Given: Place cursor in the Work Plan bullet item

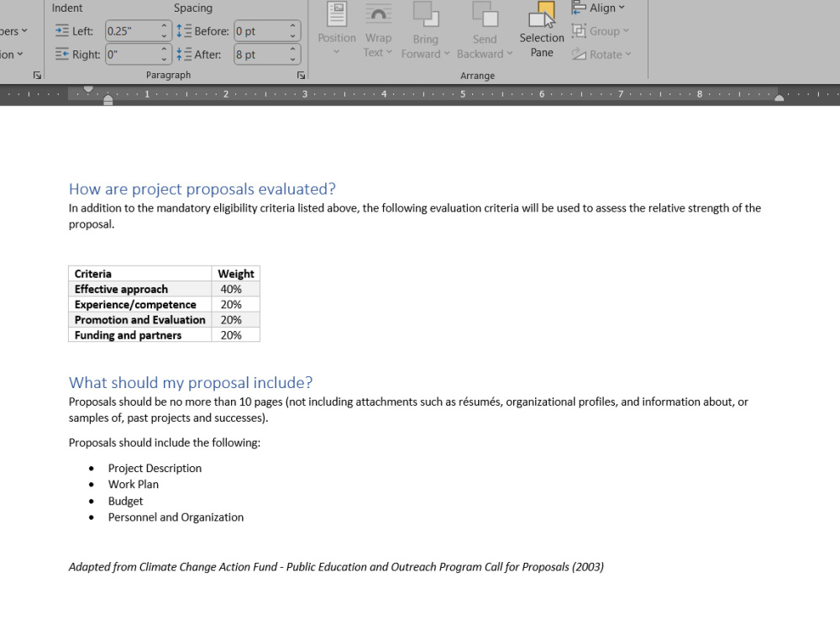Looking at the screenshot, I should click(133, 484).
